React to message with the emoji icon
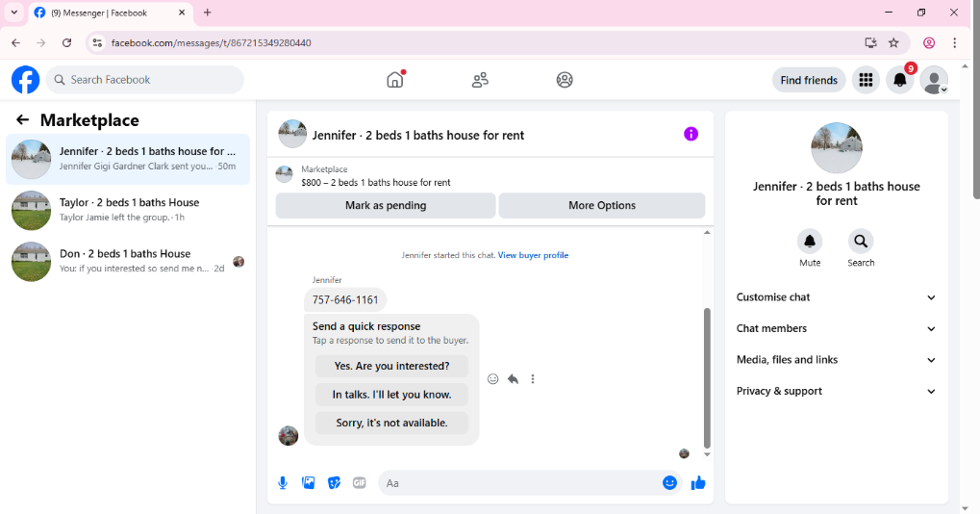Screen dimensions: 980x514 click(x=493, y=379)
